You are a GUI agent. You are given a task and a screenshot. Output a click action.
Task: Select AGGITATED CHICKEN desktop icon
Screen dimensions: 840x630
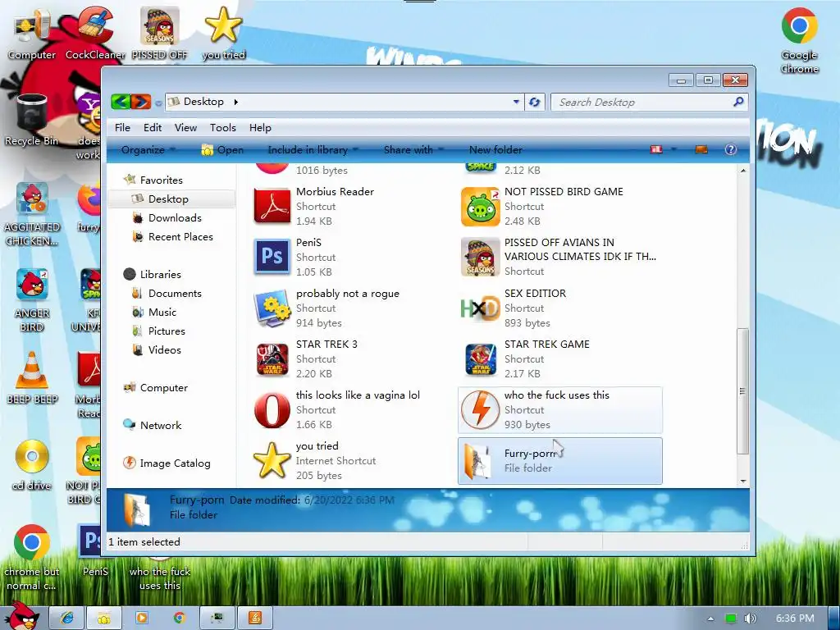(x=32, y=213)
